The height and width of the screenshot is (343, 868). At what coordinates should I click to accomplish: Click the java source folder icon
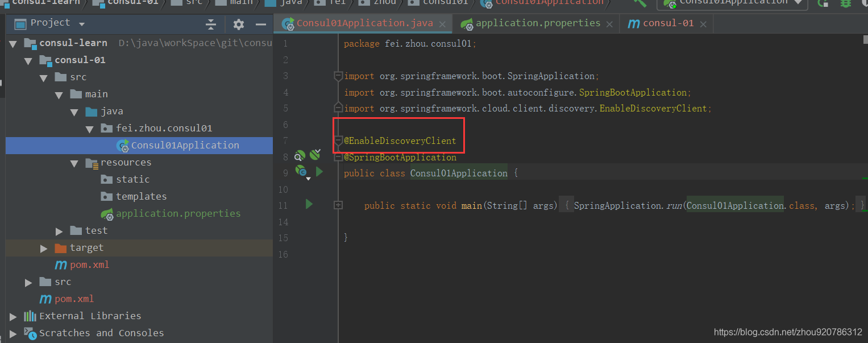(91, 111)
